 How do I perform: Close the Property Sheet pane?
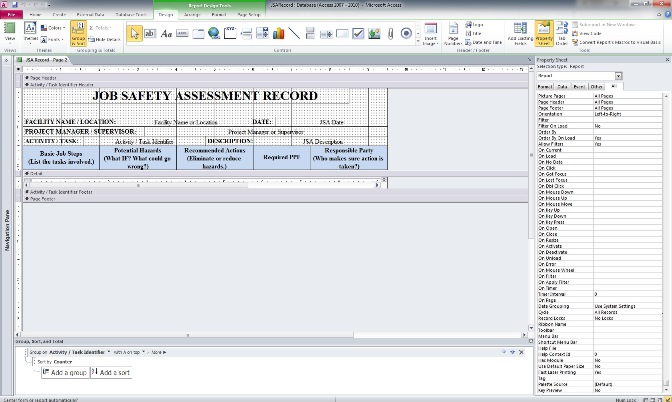click(667, 60)
